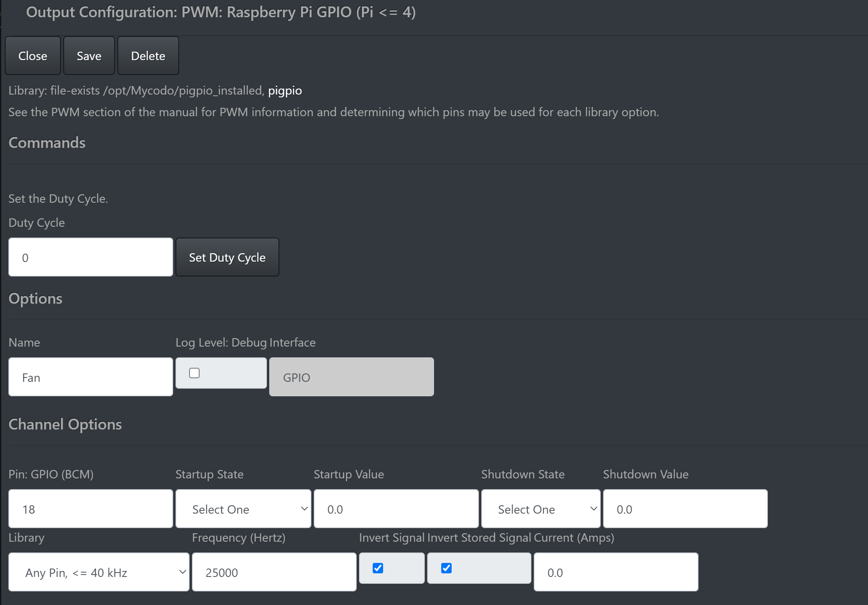
Task: Open the Library dropdown
Action: (x=99, y=572)
